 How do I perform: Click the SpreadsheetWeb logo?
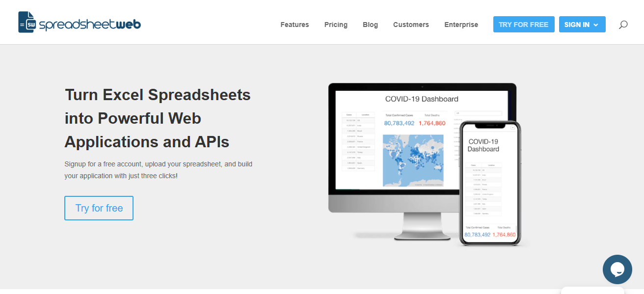[80, 23]
